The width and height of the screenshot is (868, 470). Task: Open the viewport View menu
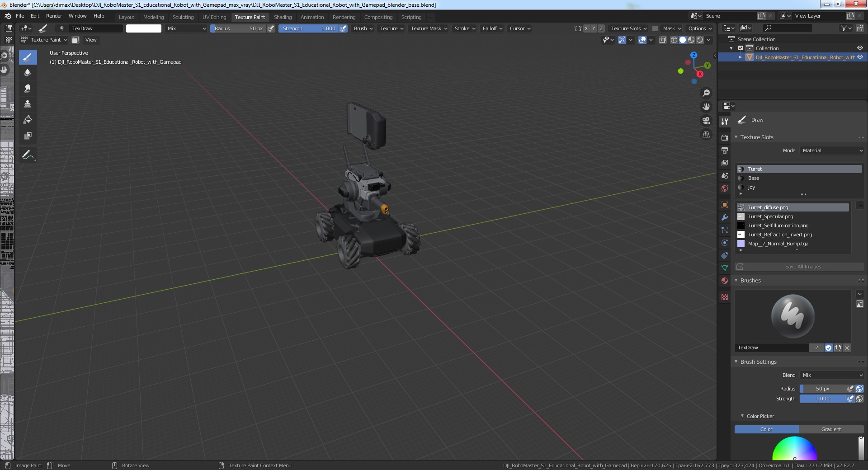pyautogui.click(x=91, y=40)
